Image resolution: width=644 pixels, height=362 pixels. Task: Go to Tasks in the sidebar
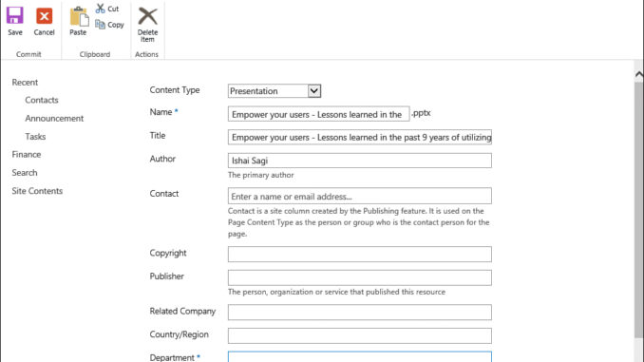point(35,137)
